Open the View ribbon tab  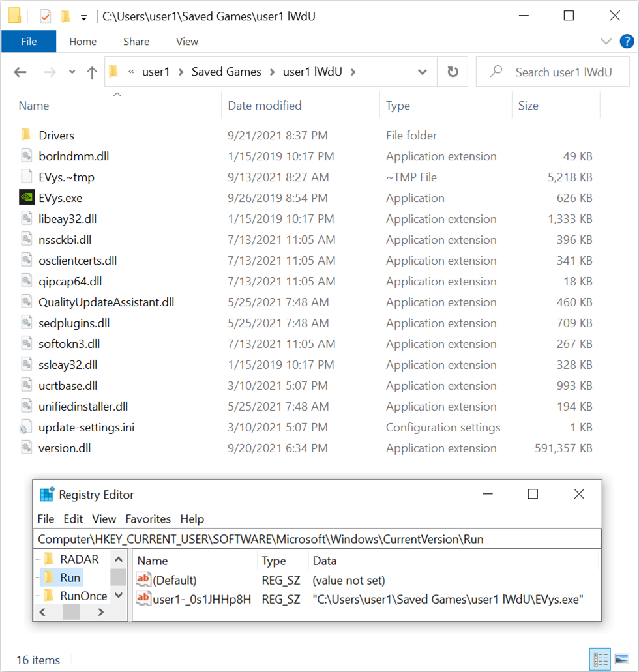(x=187, y=42)
